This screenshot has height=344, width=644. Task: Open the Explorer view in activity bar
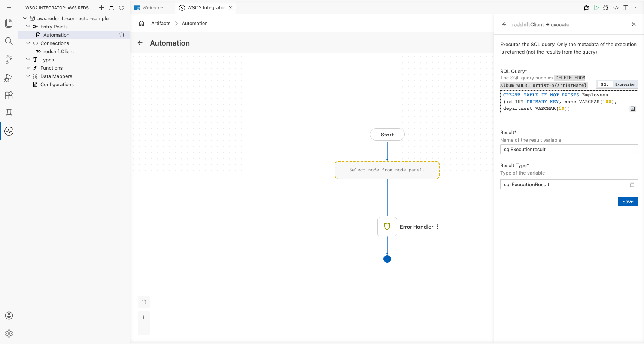pyautogui.click(x=9, y=23)
